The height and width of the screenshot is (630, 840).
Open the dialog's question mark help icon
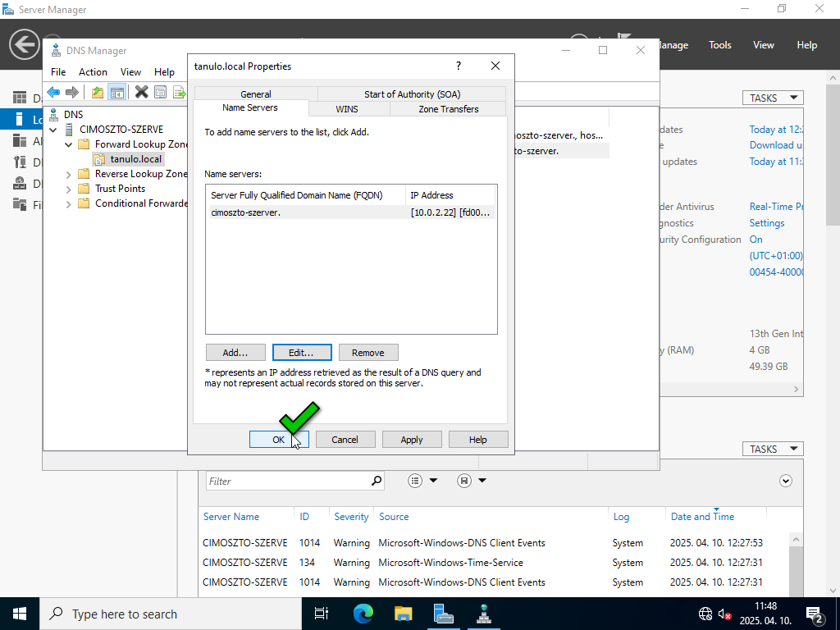[x=459, y=66]
